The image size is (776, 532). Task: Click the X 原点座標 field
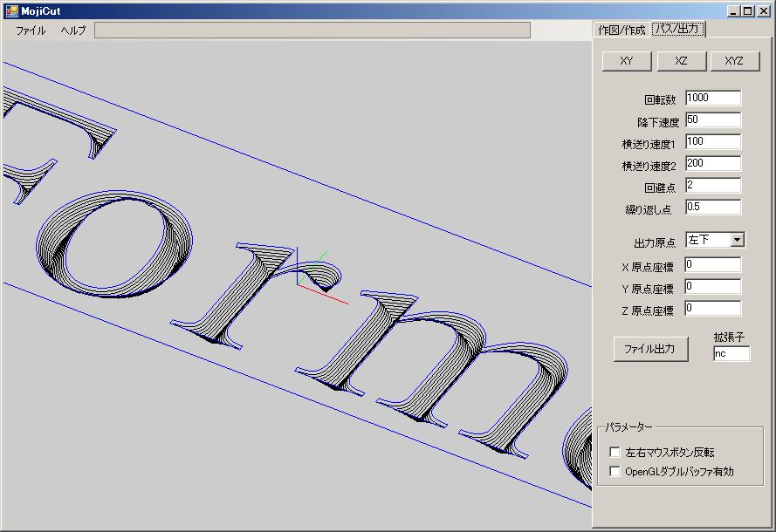coord(713,264)
